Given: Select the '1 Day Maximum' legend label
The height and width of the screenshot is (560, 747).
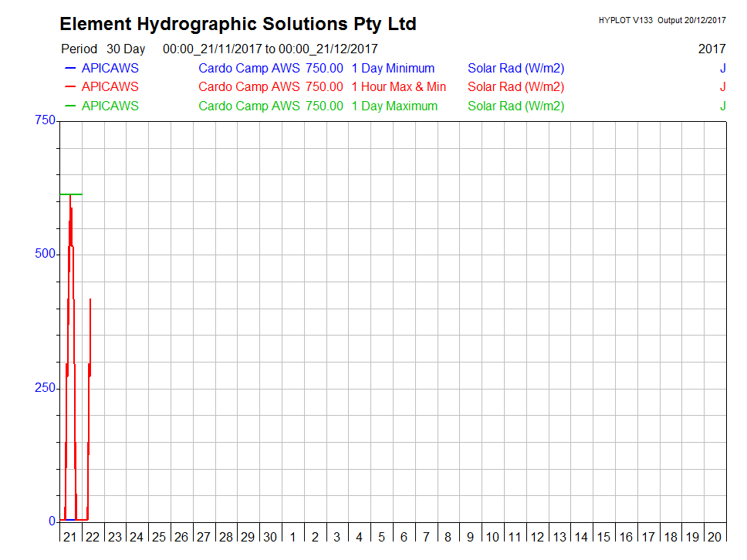Looking at the screenshot, I should 394,106.
